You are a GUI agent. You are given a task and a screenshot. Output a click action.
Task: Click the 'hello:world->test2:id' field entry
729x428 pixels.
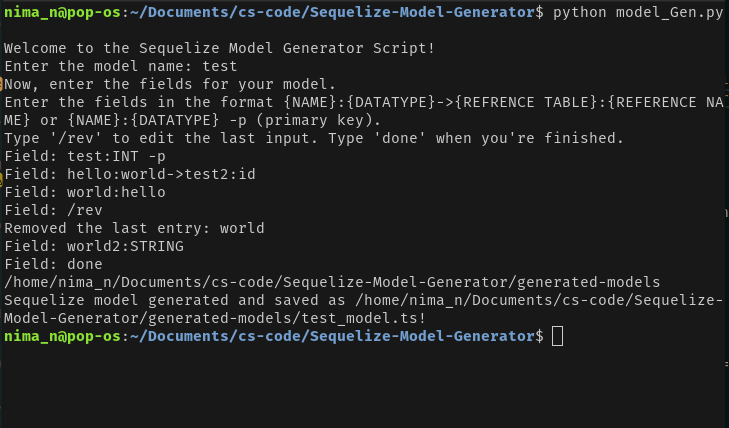click(161, 174)
